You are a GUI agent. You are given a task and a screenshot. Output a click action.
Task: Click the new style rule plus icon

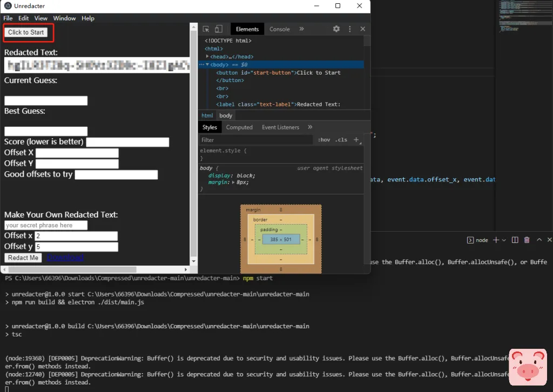click(x=356, y=140)
